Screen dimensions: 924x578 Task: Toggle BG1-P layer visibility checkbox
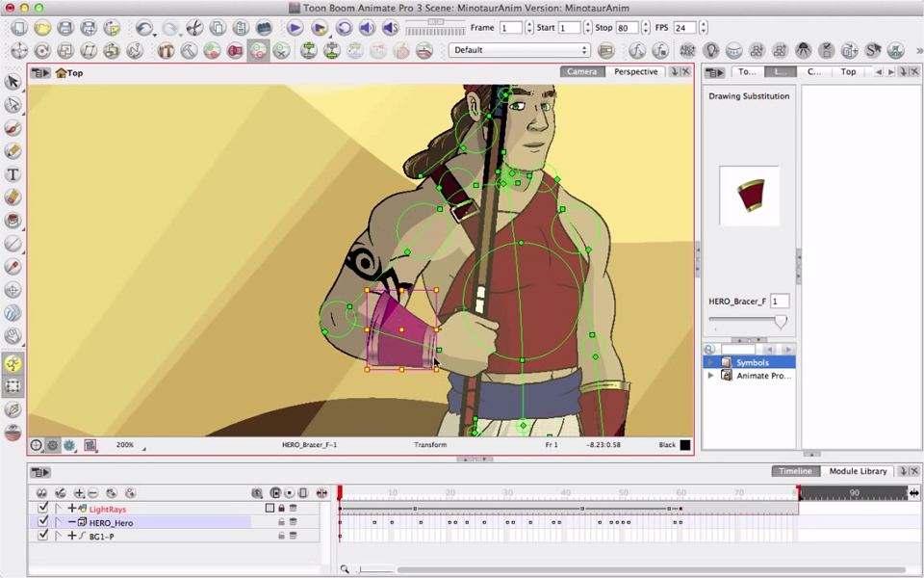coord(42,535)
